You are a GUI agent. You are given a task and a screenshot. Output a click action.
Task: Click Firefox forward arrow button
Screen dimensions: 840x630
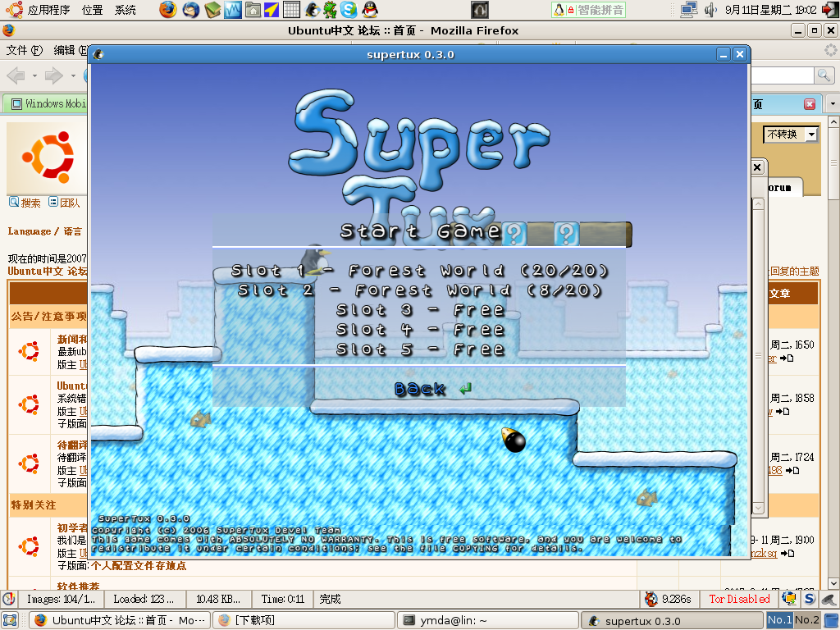click(53, 75)
